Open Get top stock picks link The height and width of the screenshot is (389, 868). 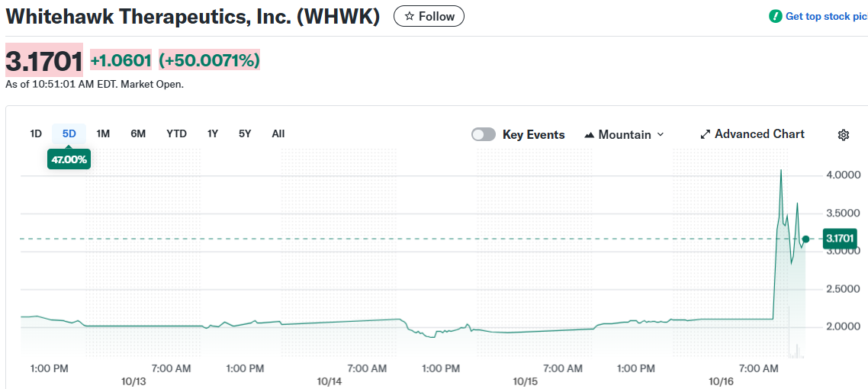[825, 16]
